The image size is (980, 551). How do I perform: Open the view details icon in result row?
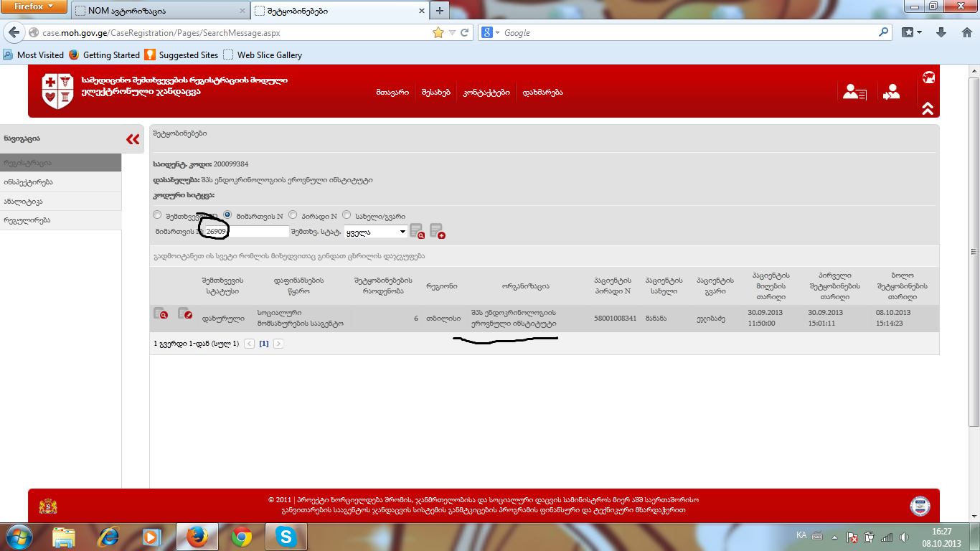(x=161, y=314)
